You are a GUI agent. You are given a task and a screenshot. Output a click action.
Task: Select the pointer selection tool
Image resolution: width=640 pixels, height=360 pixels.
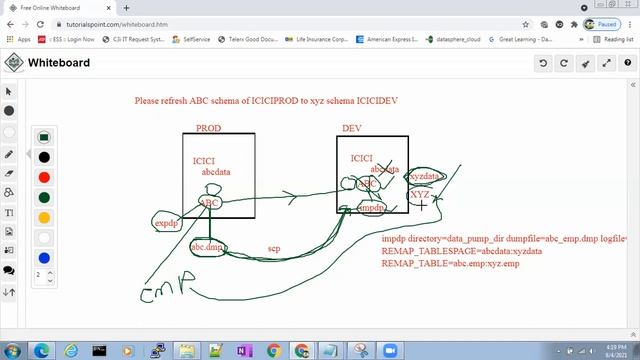pyautogui.click(x=9, y=92)
